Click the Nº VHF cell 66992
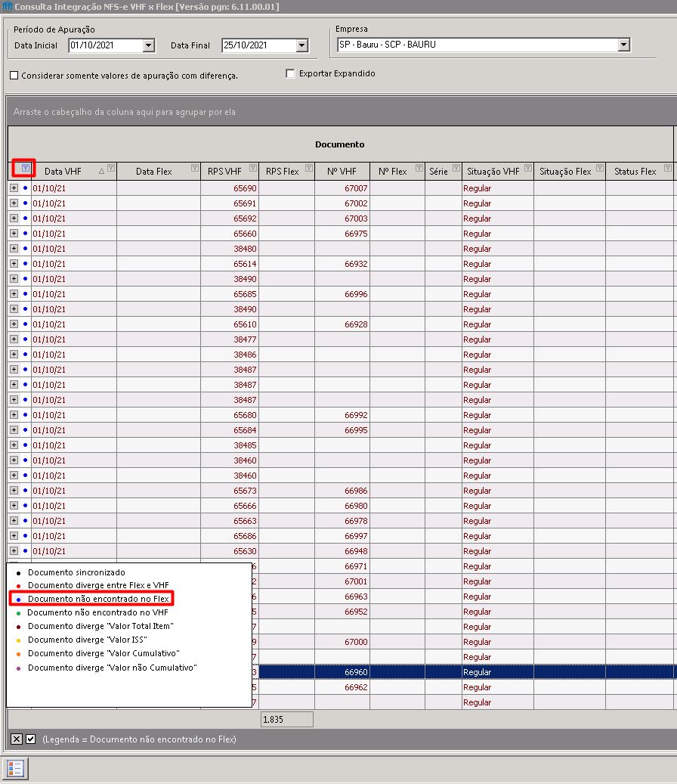 coord(342,415)
